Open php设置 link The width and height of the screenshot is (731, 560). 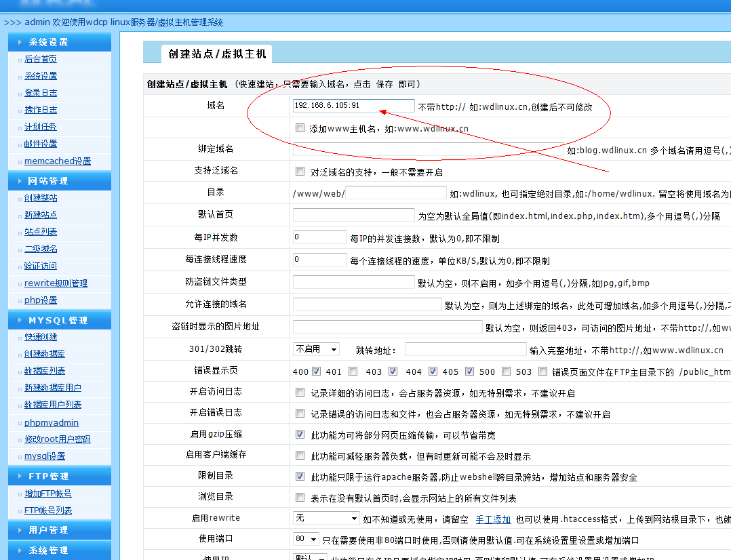pos(41,300)
